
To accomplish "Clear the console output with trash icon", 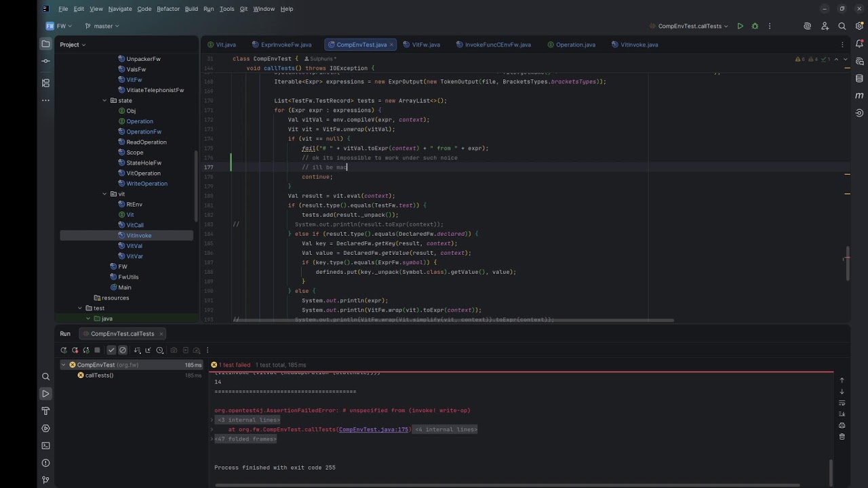I will point(842,436).
